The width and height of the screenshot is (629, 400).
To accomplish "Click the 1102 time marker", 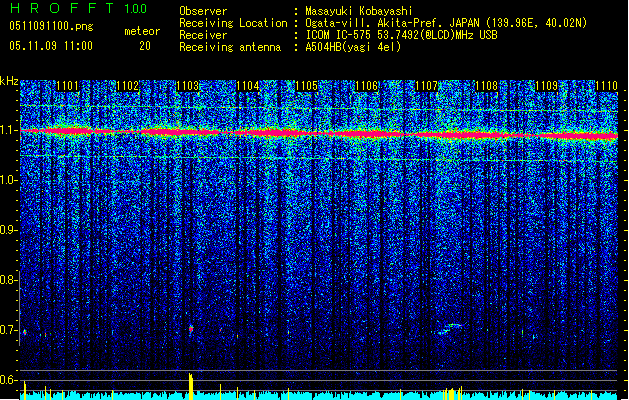I will [x=128, y=86].
